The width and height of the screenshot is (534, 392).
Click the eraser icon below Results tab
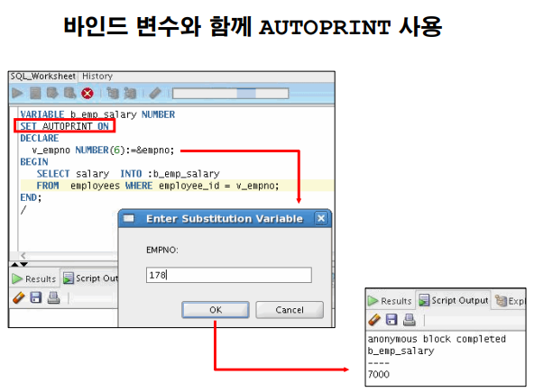pyautogui.click(x=19, y=297)
